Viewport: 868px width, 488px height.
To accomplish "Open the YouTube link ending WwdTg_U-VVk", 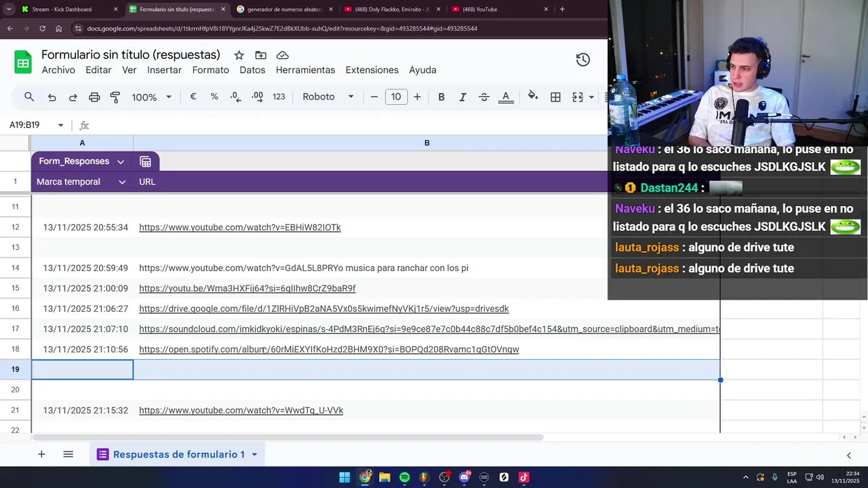I will tap(241, 410).
